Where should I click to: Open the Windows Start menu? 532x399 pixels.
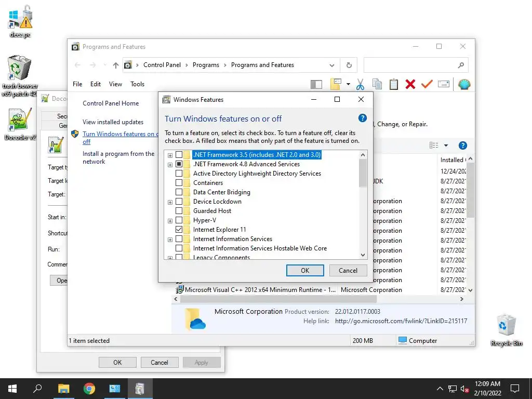[x=12, y=389]
